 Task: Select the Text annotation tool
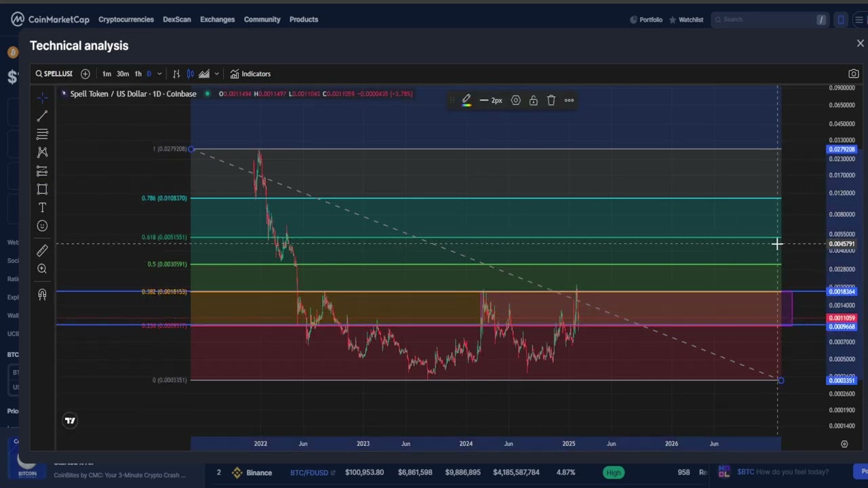tap(42, 207)
